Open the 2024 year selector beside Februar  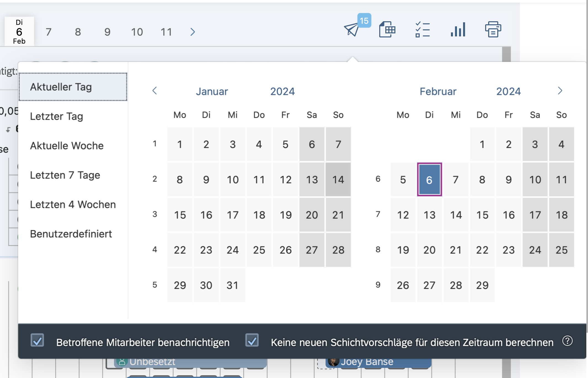508,91
